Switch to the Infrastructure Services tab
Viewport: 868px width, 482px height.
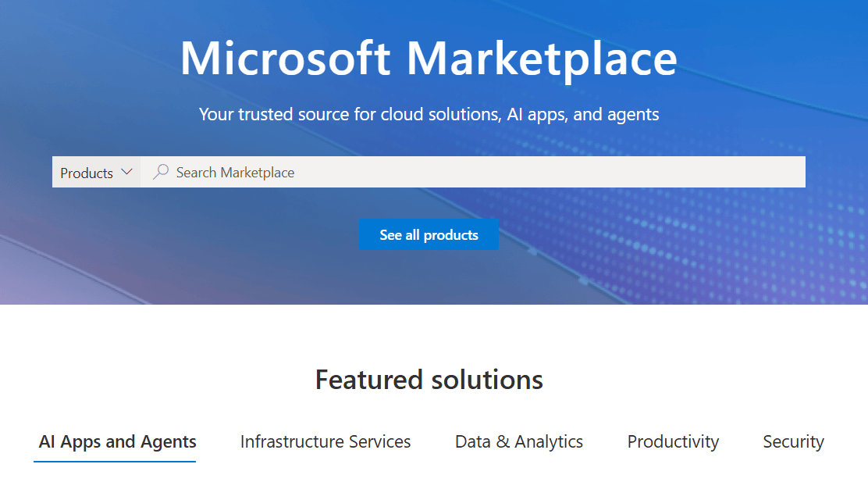325,441
